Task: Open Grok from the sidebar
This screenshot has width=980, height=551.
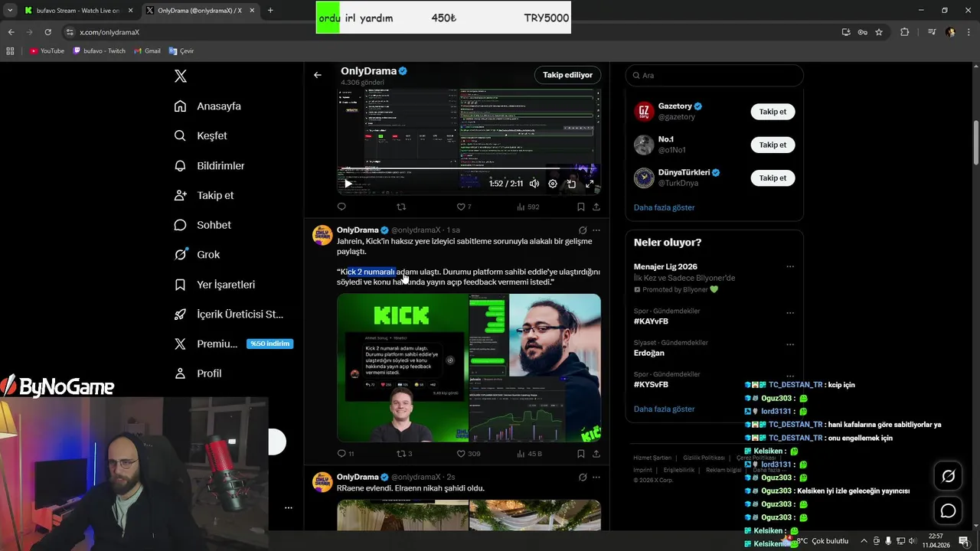Action: click(x=197, y=255)
